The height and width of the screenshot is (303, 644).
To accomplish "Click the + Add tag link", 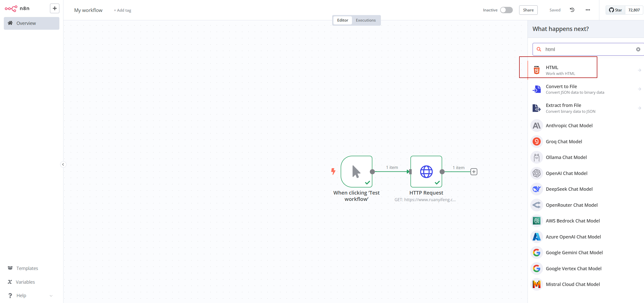I will click(122, 10).
